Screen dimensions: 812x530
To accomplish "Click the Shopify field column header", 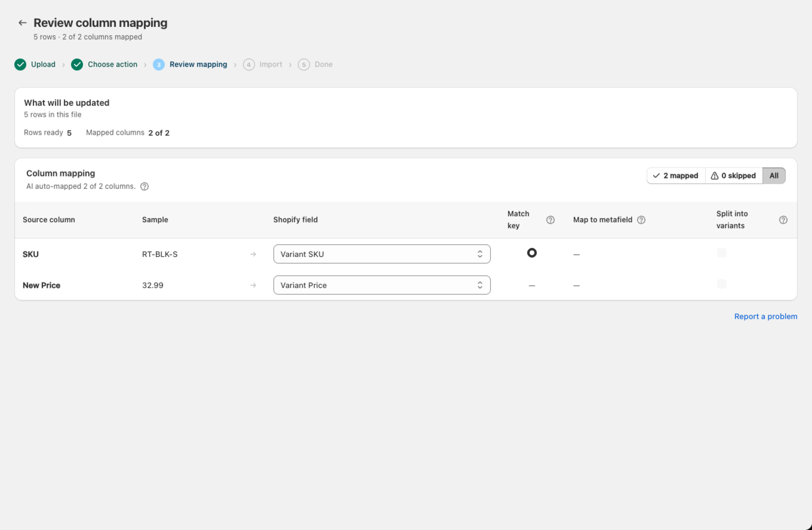I will pos(295,220).
